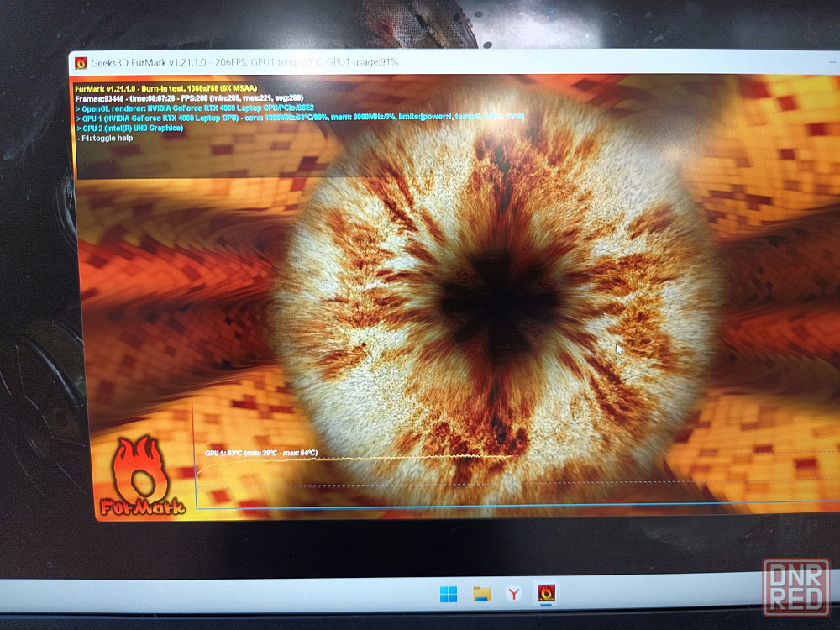Launch Yandex Browser from taskbar
This screenshot has width=840, height=630.
click(513, 593)
